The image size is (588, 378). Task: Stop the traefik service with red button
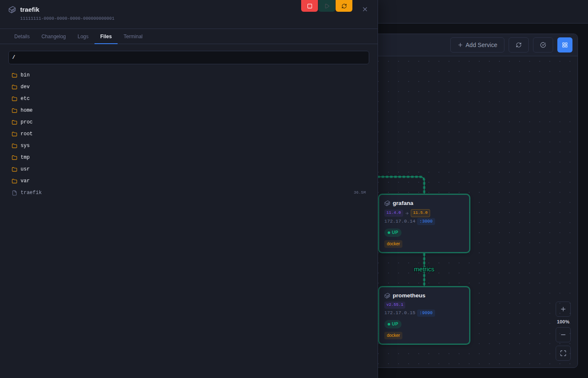pos(310,6)
